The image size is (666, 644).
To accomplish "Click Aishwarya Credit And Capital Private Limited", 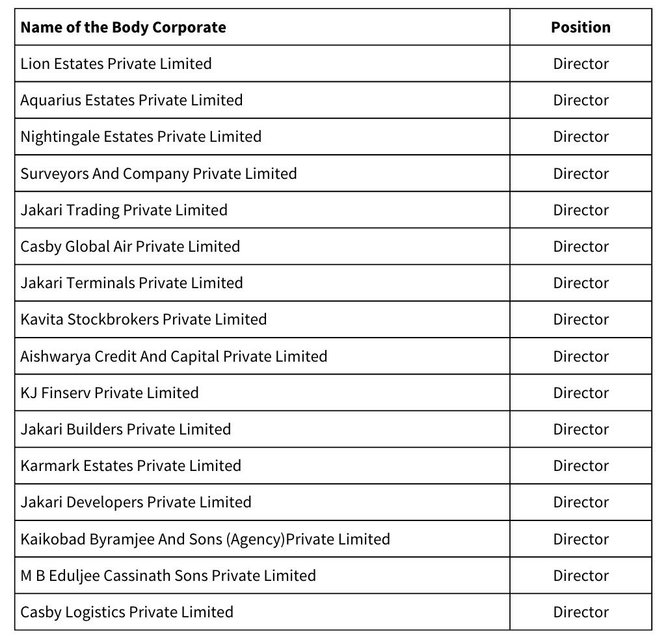I will click(x=174, y=356).
